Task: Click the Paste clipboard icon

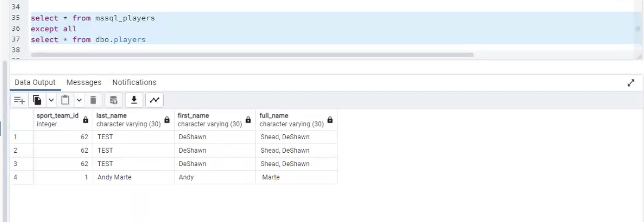Action: pyautogui.click(x=64, y=101)
